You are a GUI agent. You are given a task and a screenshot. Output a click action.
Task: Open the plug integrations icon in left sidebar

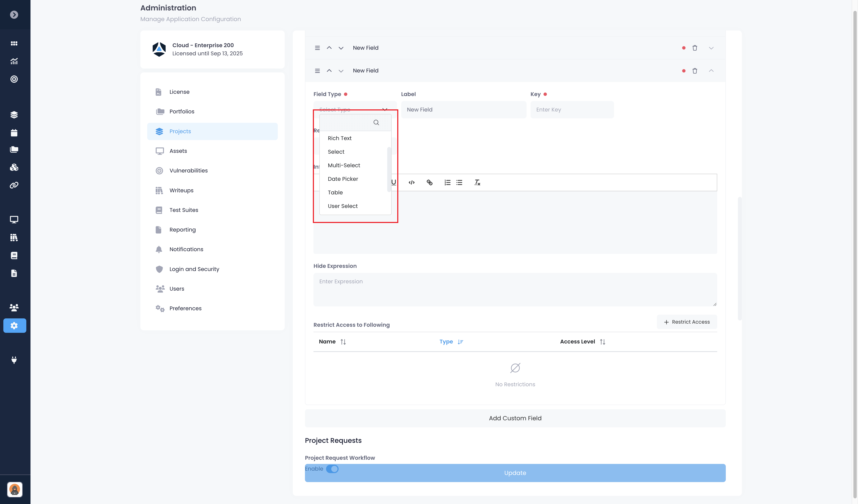[14, 360]
